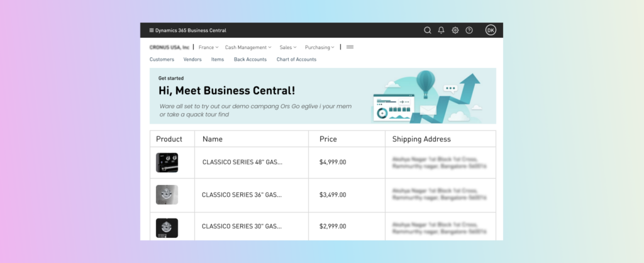Open the Sales dropdown menu
Screen dimensions: 644x263
point(289,47)
